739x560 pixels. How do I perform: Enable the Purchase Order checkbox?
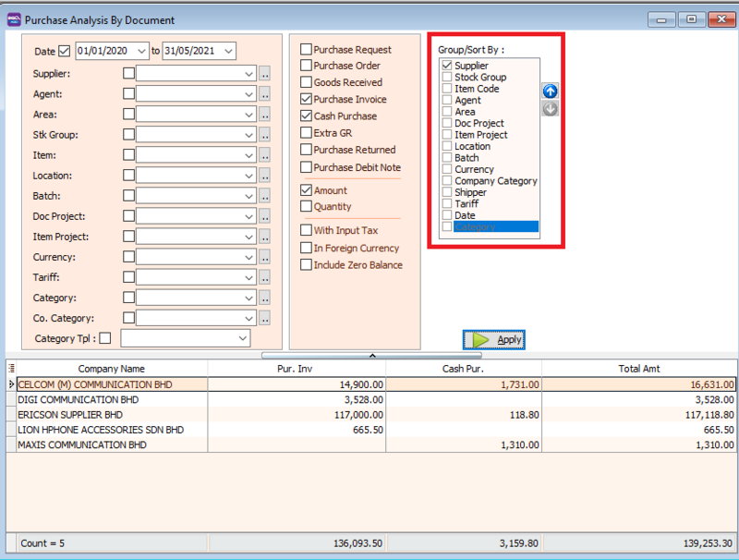click(306, 65)
